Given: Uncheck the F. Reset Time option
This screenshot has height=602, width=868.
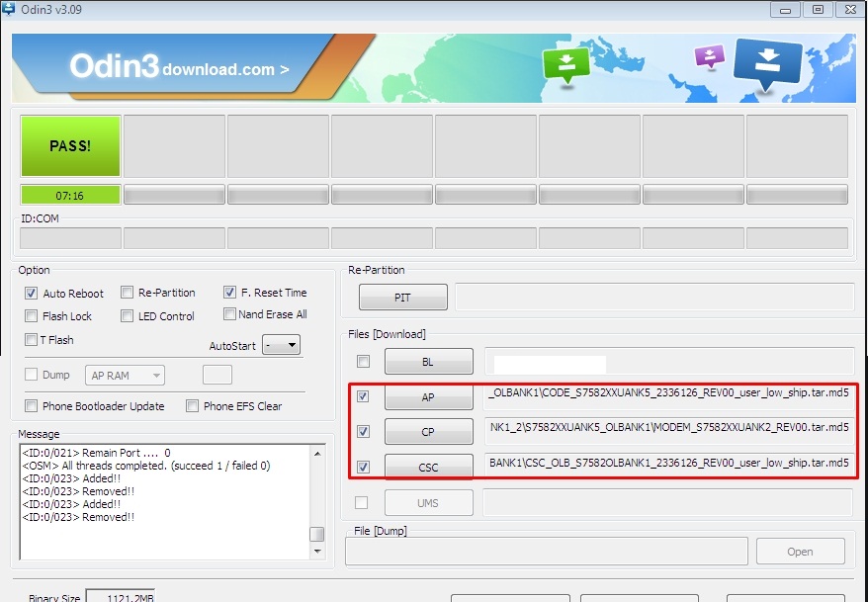Looking at the screenshot, I should tap(229, 293).
